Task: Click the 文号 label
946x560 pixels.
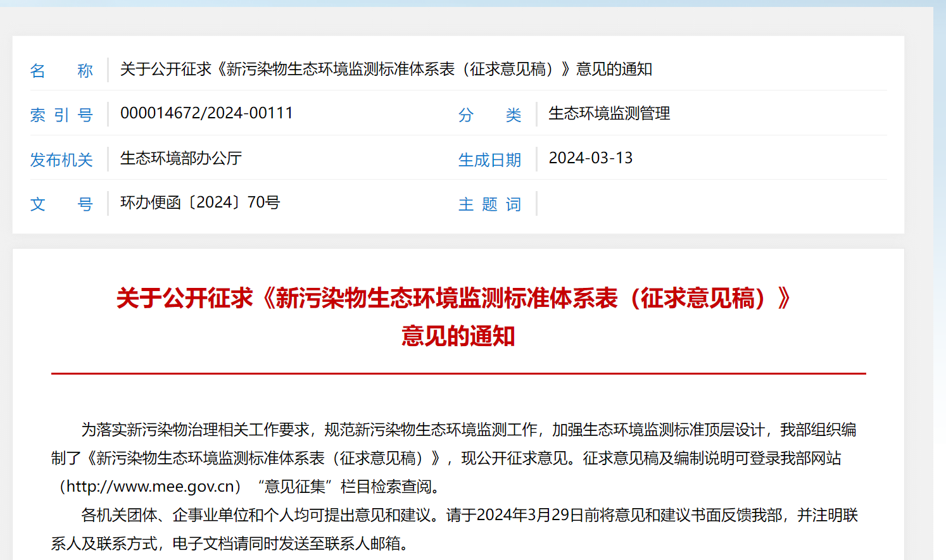Action: coord(61,204)
